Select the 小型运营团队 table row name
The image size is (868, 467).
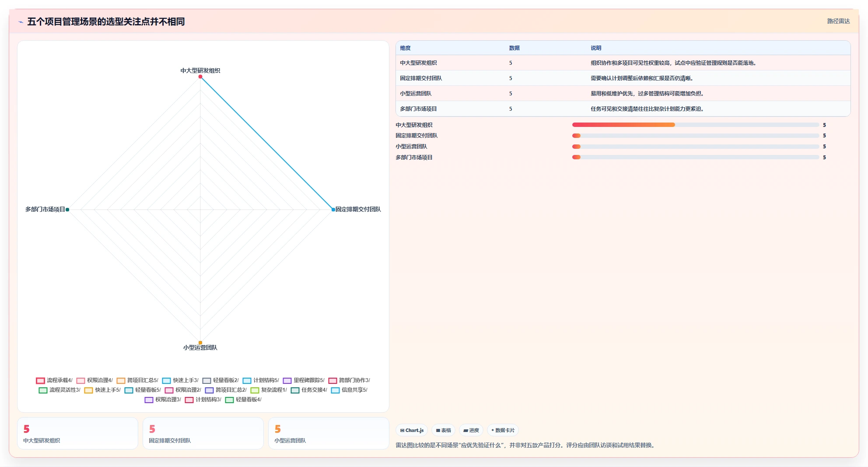(416, 94)
